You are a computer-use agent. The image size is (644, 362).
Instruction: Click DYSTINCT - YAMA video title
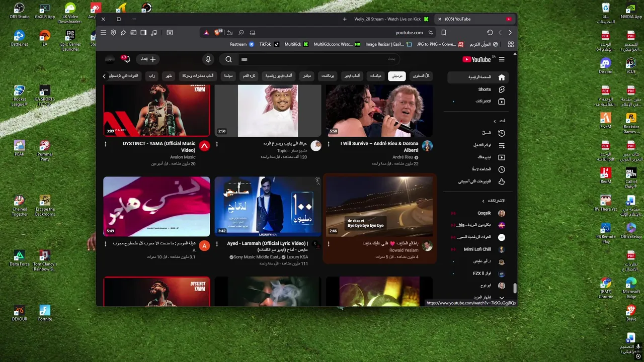159,147
